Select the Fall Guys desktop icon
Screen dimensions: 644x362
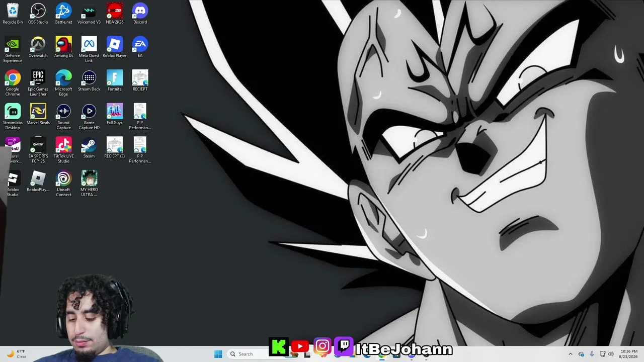tap(115, 114)
